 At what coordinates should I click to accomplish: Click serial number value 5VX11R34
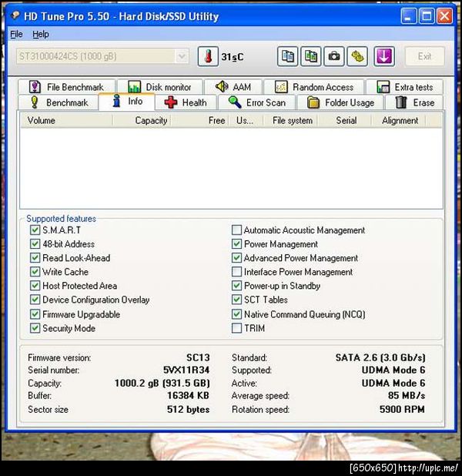point(186,370)
